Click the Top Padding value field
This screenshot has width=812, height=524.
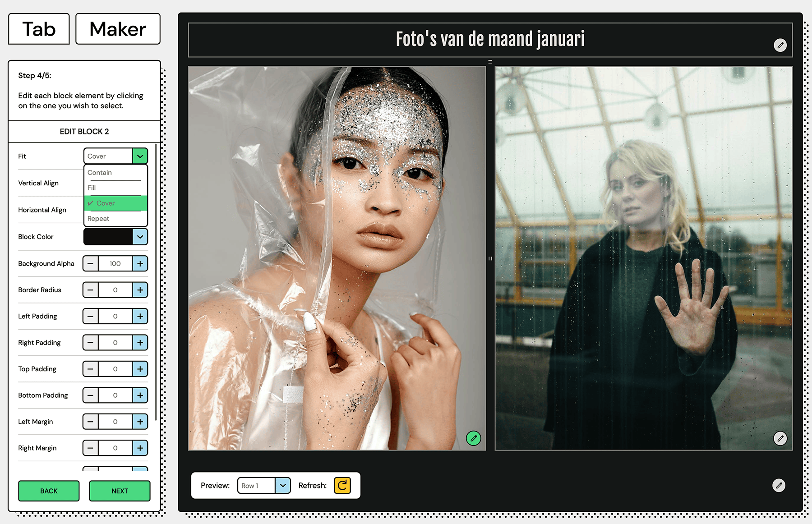click(x=115, y=369)
